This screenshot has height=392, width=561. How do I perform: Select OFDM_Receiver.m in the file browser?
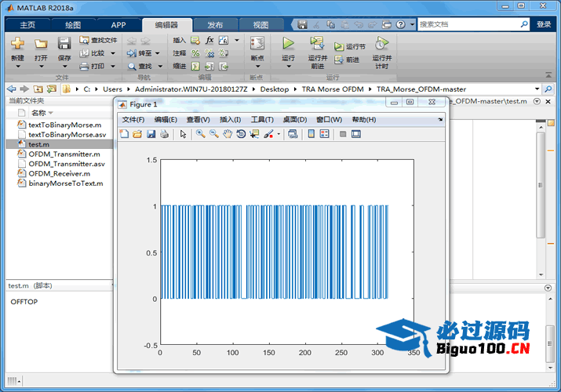pos(59,173)
